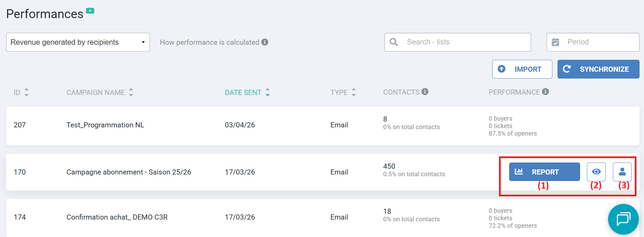
Task: Click the Performance column info icon
Action: click(546, 92)
